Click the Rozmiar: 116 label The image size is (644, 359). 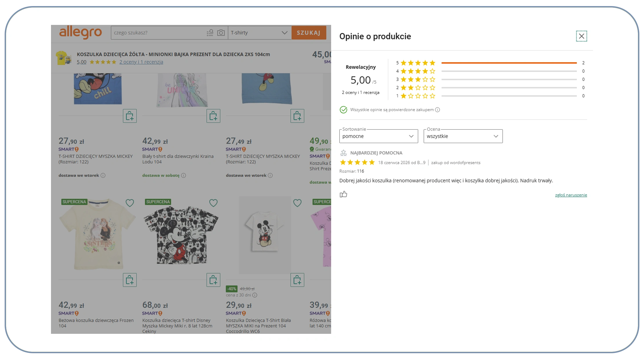(351, 171)
